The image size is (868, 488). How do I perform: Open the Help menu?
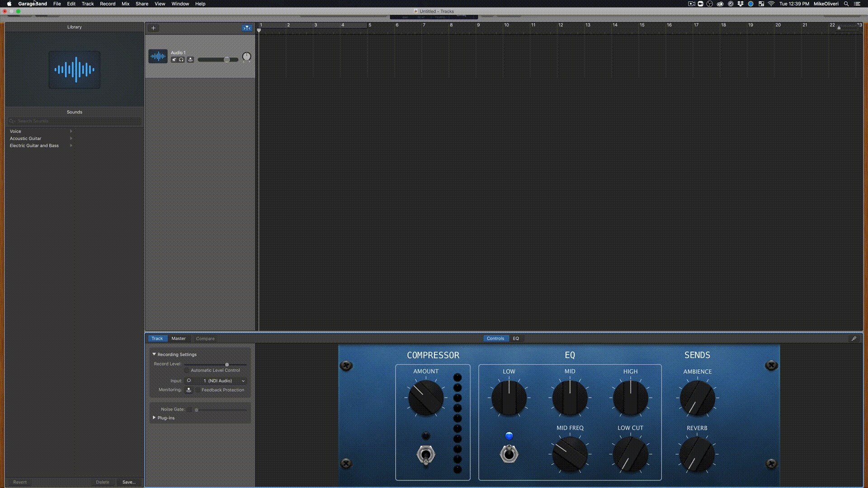click(200, 4)
